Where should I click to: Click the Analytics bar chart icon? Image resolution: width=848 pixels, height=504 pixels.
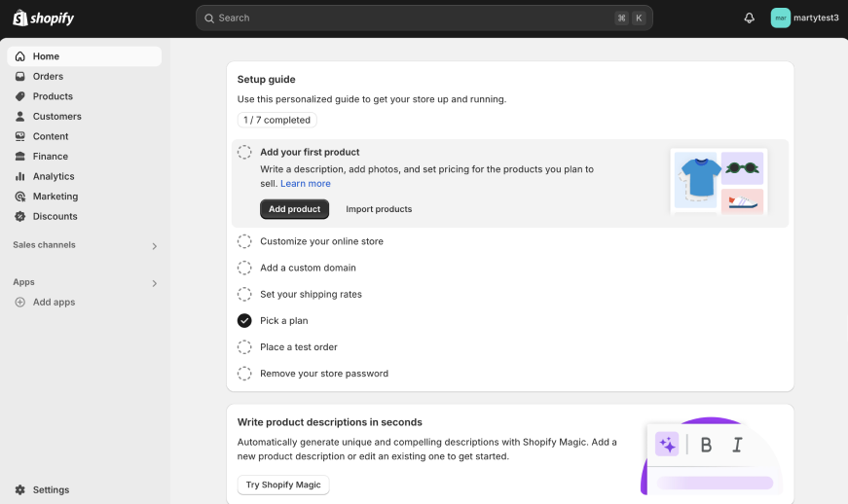pos(20,176)
